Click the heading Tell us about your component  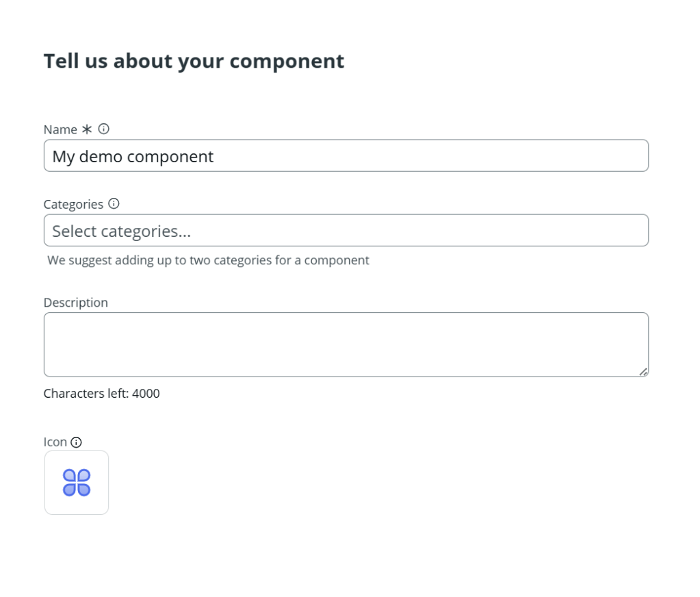click(x=194, y=60)
